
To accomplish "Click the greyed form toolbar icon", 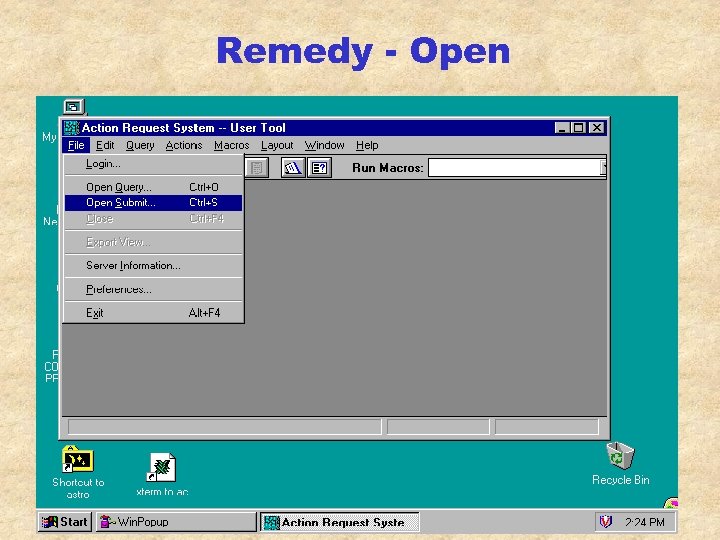I will pyautogui.click(x=257, y=168).
